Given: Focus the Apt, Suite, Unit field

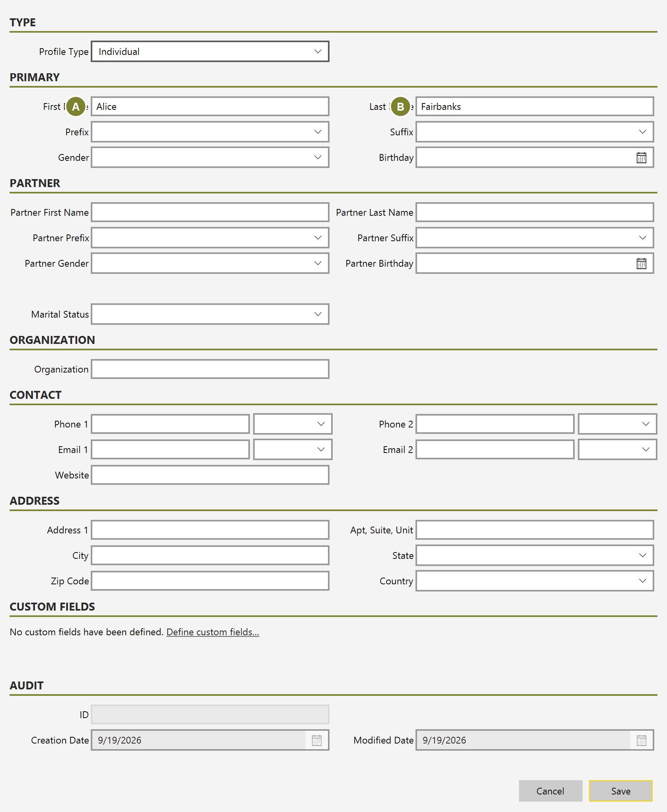Looking at the screenshot, I should coord(534,530).
